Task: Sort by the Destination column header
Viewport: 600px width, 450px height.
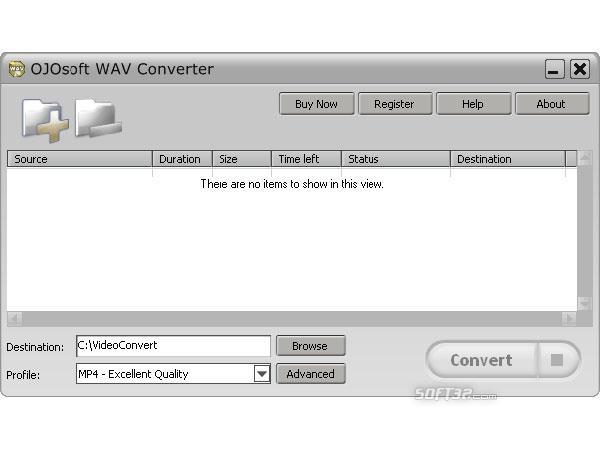Action: [508, 159]
